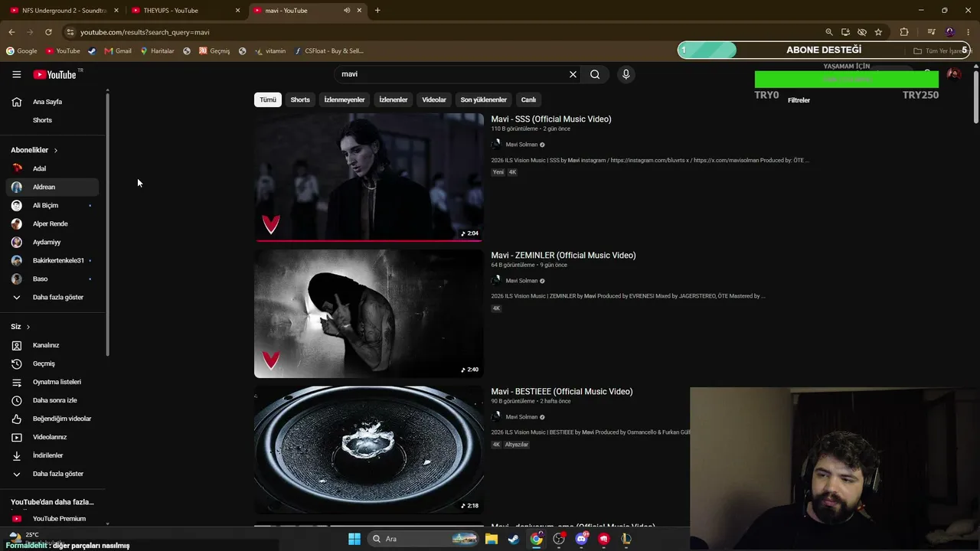Open Mavi Solman channel under BESTIEEE

[x=521, y=417]
